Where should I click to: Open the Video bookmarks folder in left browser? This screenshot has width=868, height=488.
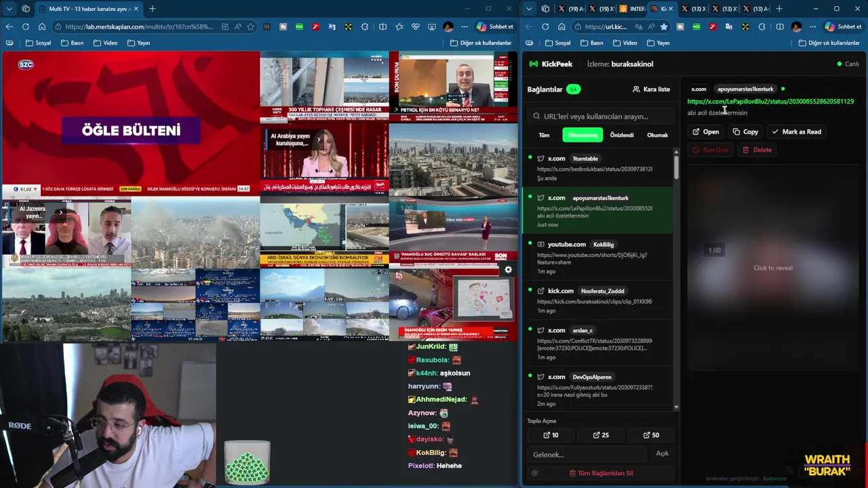(x=105, y=43)
